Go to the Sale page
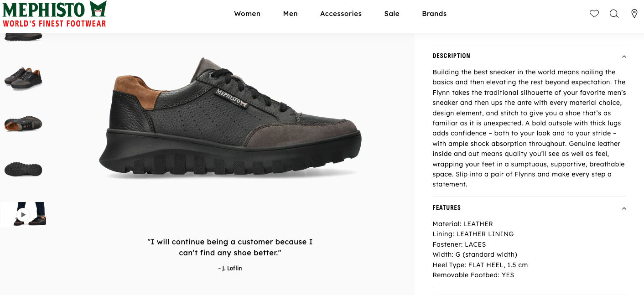The width and height of the screenshot is (644, 295). (x=392, y=14)
